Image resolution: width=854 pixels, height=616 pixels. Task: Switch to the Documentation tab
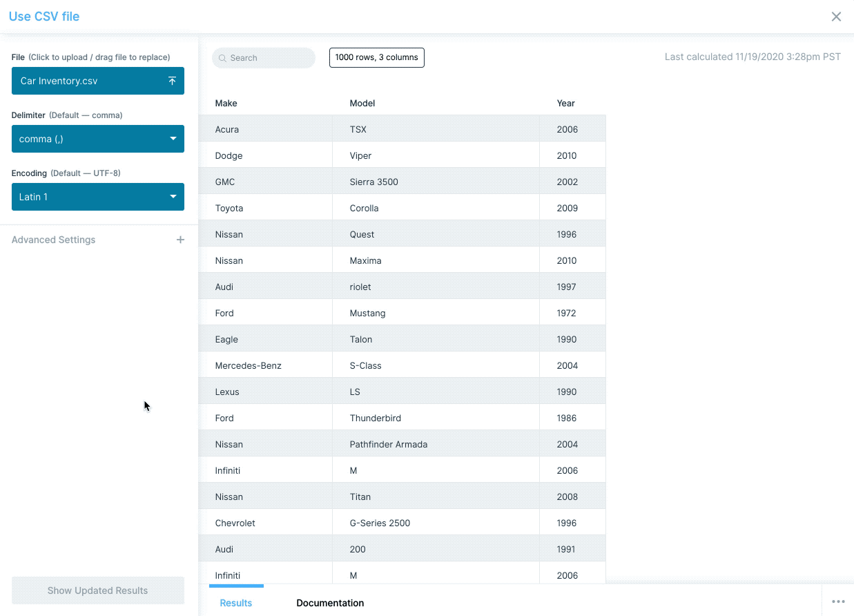330,603
